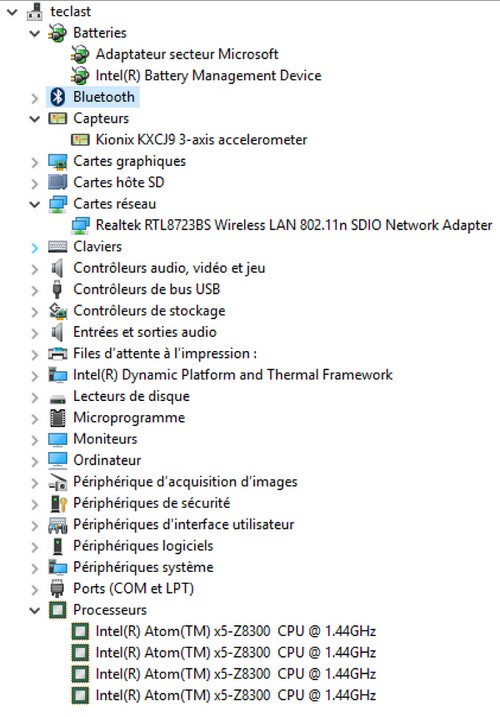Expand Cartes graphiques category

point(35,162)
